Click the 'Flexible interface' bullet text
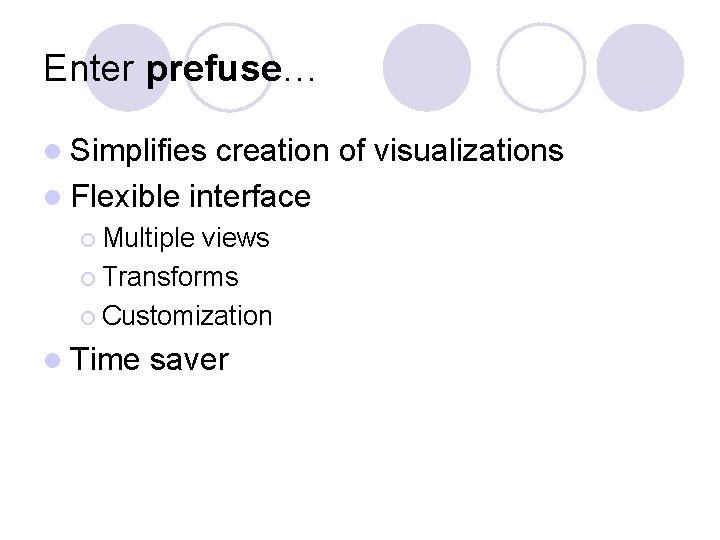This screenshot has width=720, height=540. click(x=191, y=196)
